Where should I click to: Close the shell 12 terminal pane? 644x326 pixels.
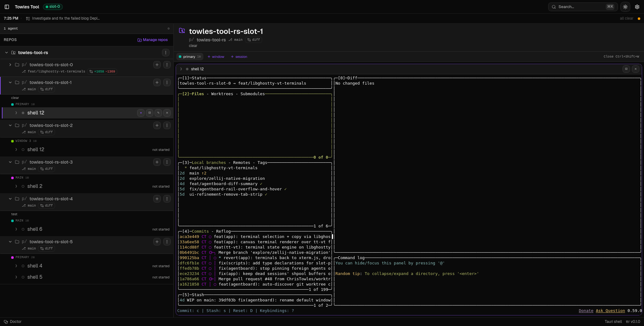(636, 69)
